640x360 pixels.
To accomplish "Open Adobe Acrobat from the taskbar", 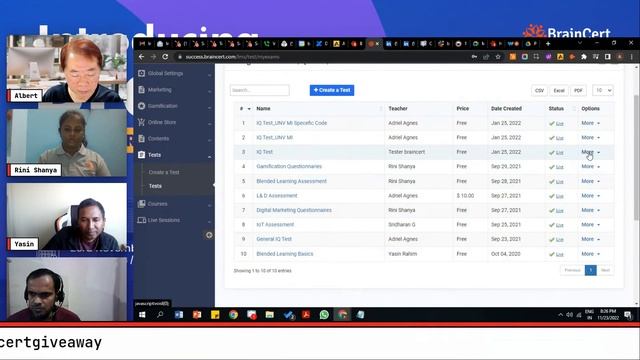I will click(306, 315).
